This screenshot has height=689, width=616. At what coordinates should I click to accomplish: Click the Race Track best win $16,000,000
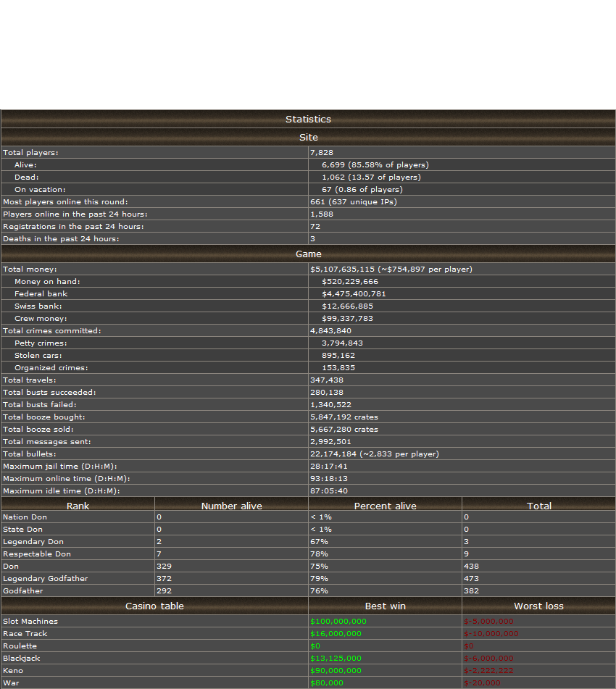tap(336, 633)
